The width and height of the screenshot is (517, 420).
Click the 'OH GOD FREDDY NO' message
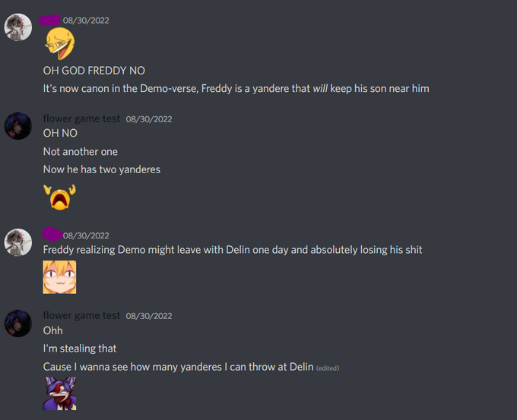[x=94, y=71]
